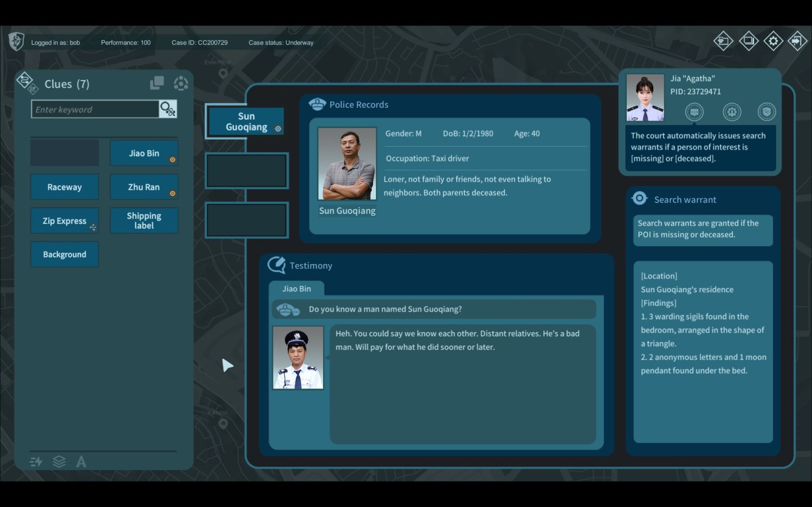The image size is (812, 507).
Task: Click the layers stack icon at Clues bottom
Action: [x=59, y=462]
